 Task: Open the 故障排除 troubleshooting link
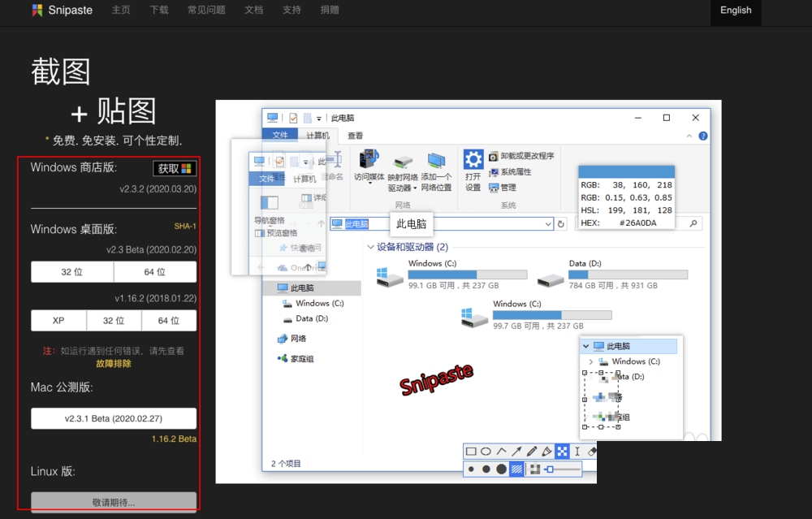[x=114, y=364]
